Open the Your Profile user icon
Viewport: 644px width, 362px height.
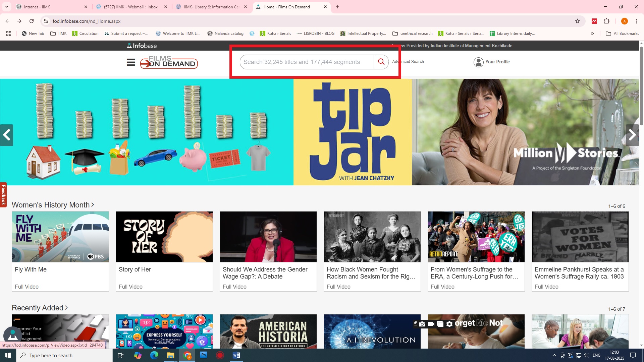coord(478,62)
